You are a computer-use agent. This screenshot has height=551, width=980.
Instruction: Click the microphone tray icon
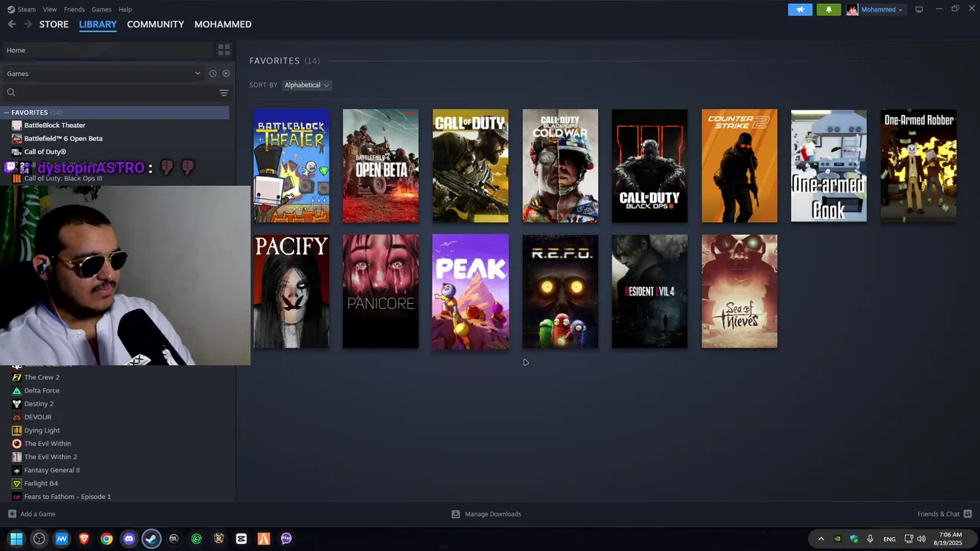870,539
